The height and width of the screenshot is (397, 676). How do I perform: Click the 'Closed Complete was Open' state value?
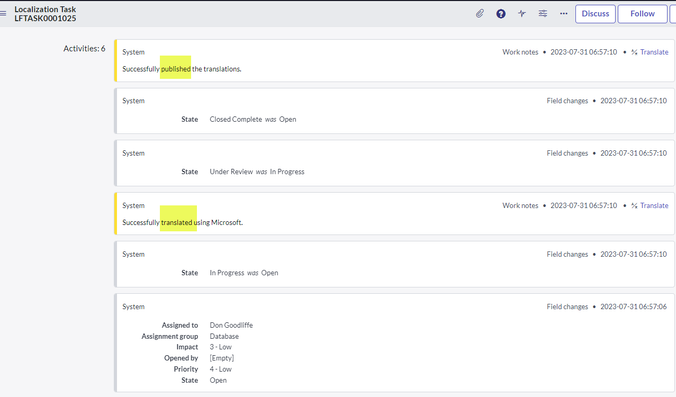[x=253, y=119]
